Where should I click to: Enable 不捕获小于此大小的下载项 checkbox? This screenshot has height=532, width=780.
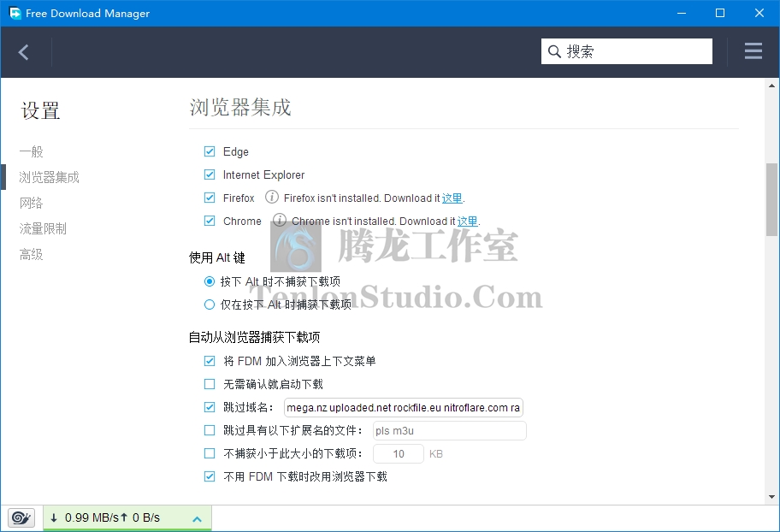210,453
